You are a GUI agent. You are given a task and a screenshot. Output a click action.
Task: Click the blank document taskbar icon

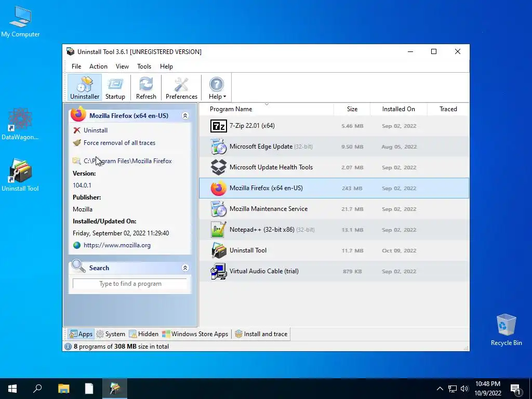click(89, 389)
